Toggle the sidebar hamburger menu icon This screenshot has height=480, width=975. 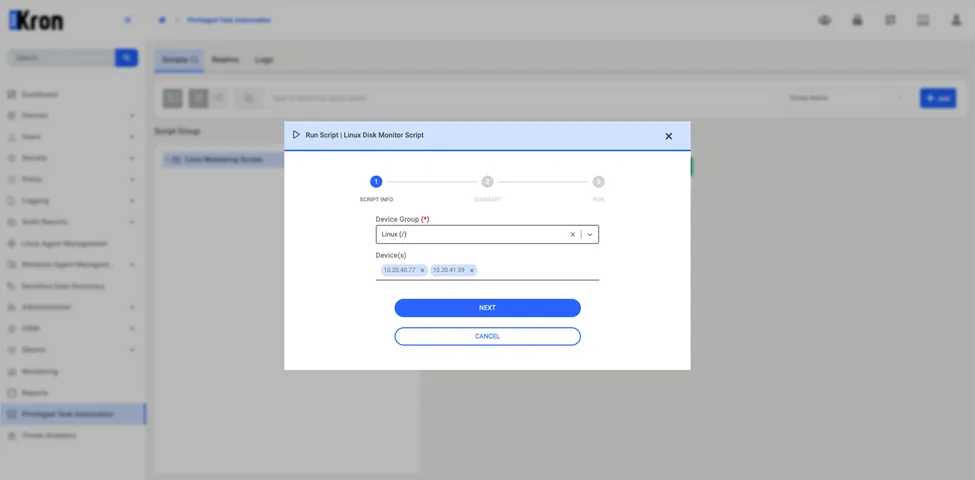(128, 21)
